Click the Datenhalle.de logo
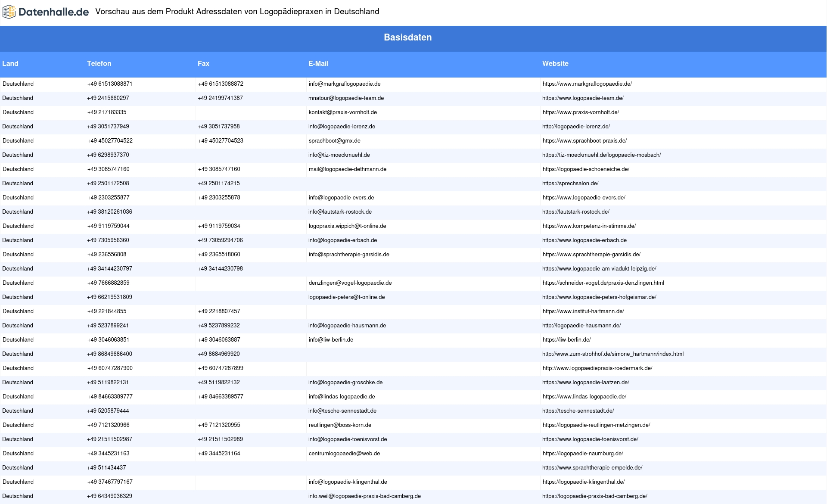827x504 pixels. tap(46, 12)
